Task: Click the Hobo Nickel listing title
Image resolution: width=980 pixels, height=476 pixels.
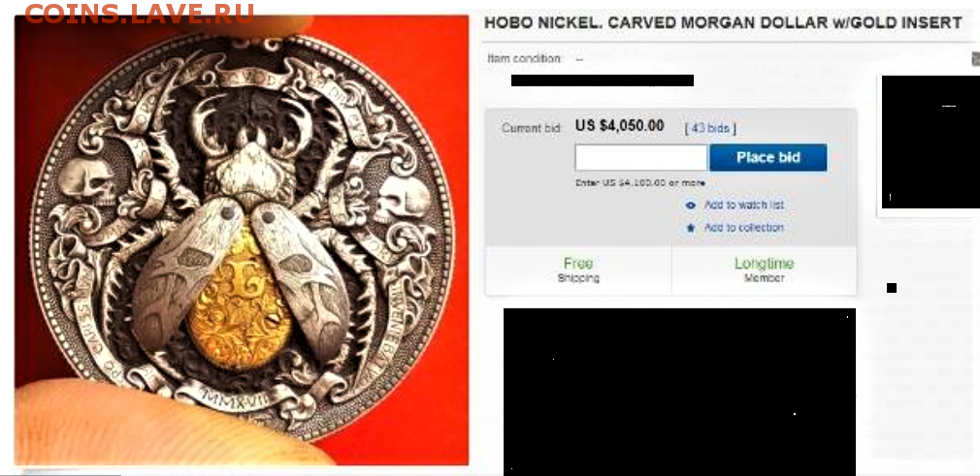Action: [723, 23]
